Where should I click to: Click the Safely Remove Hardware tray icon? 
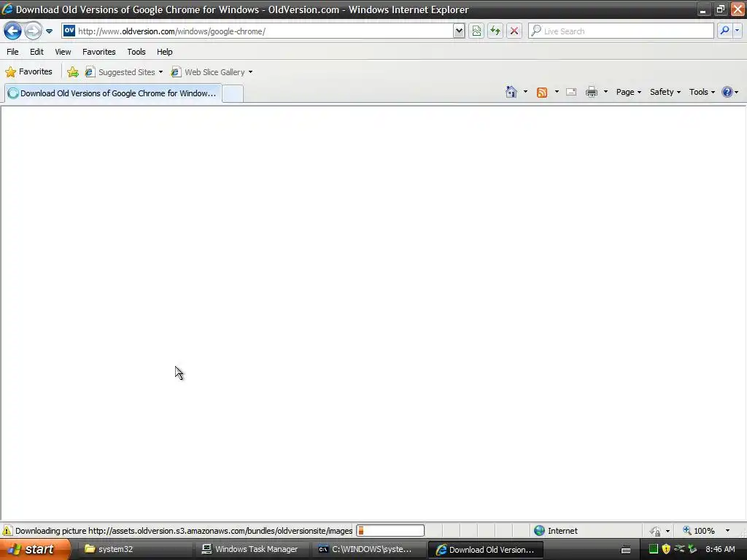click(x=692, y=549)
